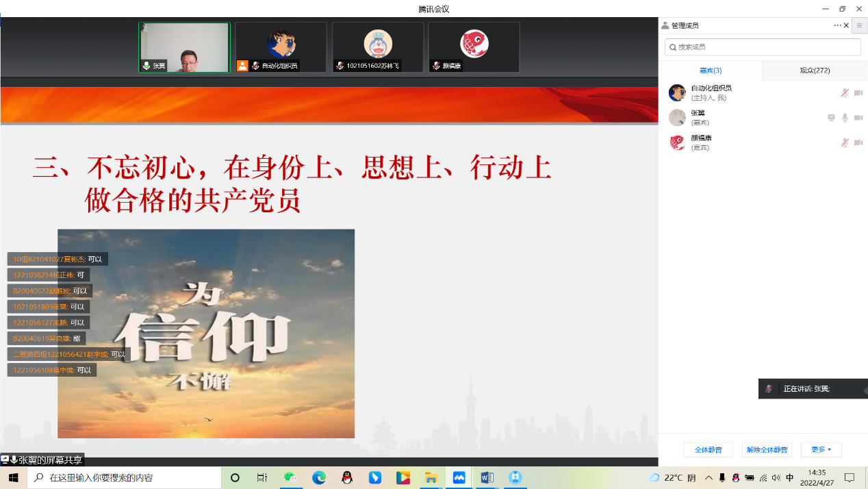
Task: Click the three-dot options icon in 管理成员 header
Action: (837, 25)
